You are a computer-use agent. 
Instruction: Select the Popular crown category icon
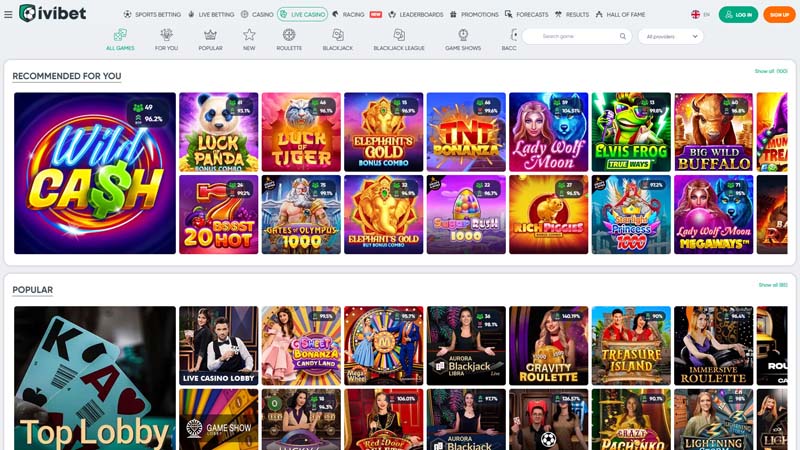[x=210, y=39]
